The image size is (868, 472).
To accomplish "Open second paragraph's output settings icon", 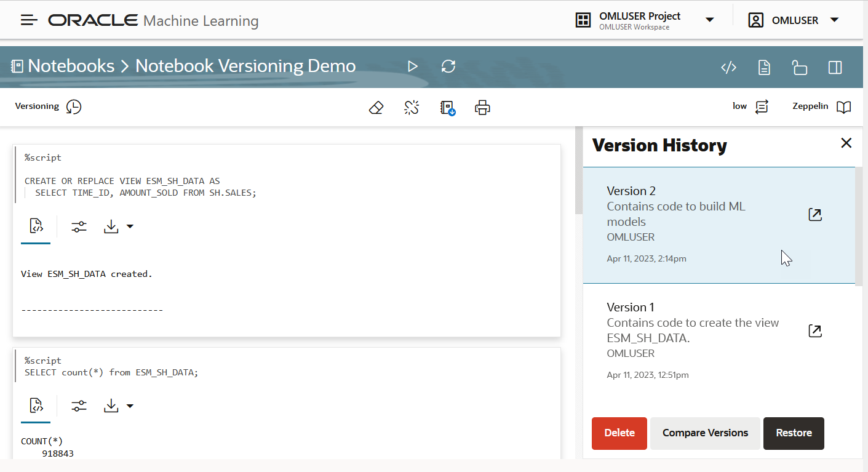I will click(x=79, y=406).
